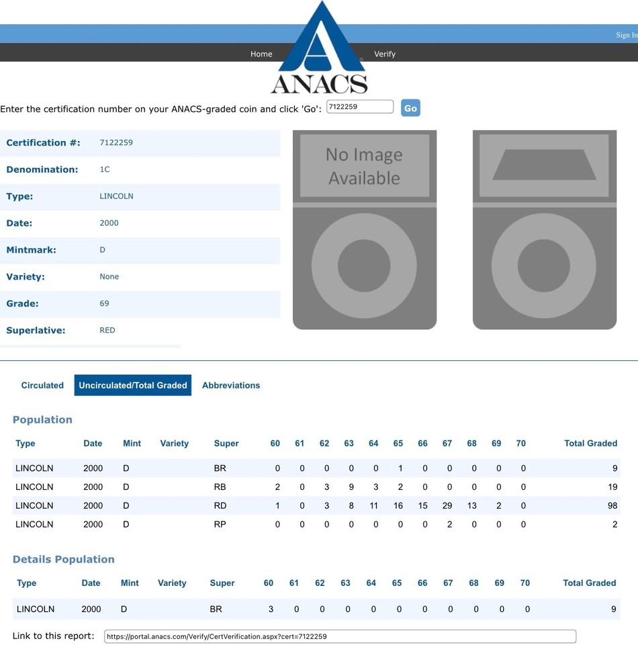Click the Variety column header in Details Population table

pyautogui.click(x=172, y=583)
